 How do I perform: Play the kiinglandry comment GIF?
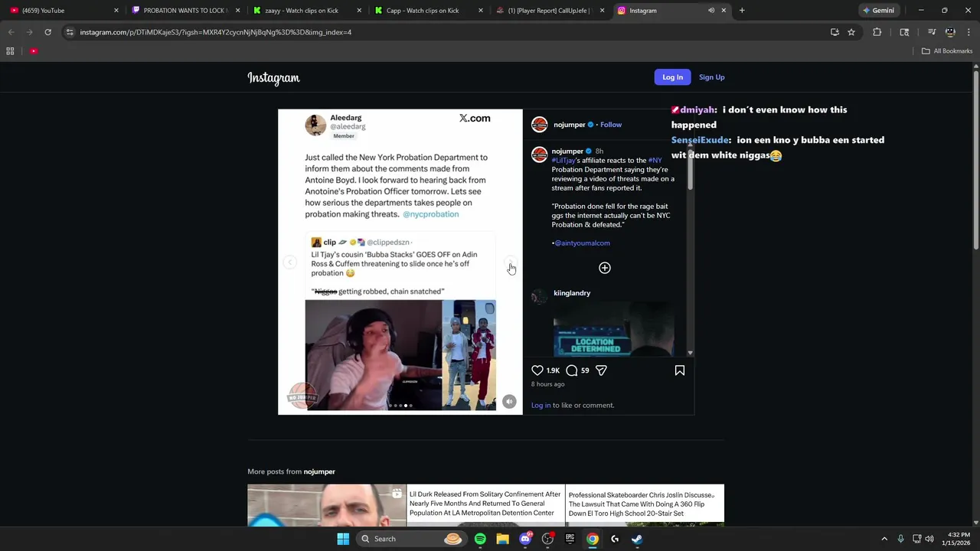point(614,329)
